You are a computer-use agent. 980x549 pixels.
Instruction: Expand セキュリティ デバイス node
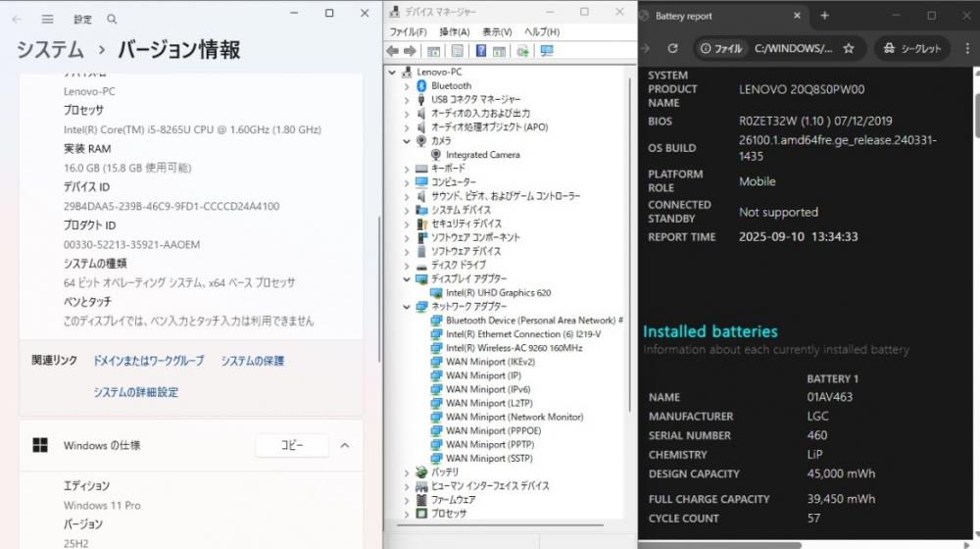[407, 224]
